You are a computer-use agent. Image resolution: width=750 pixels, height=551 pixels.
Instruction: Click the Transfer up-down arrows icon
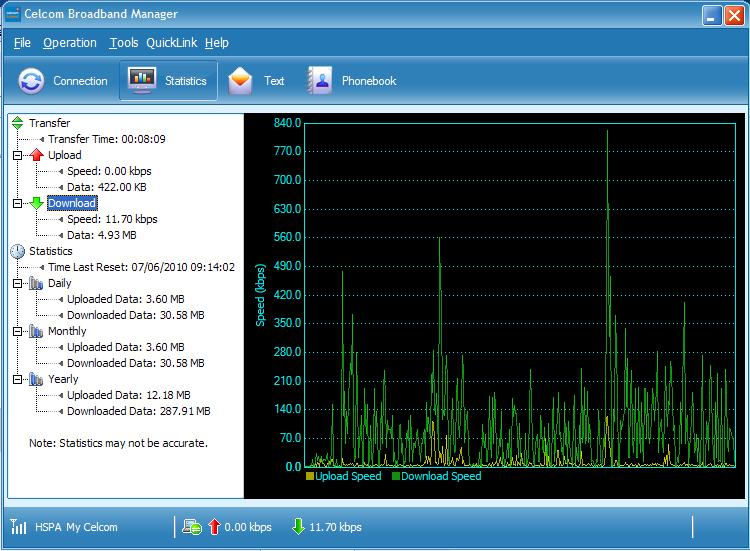coord(18,123)
